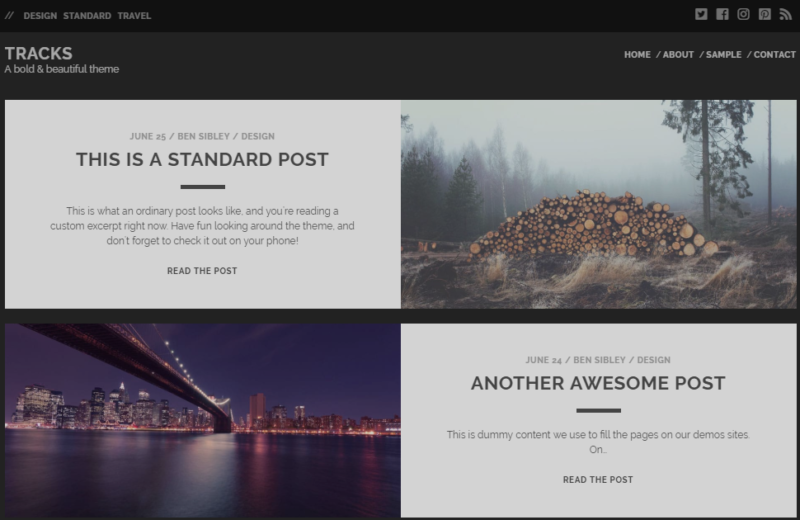Open the Instagram social icon

743,14
